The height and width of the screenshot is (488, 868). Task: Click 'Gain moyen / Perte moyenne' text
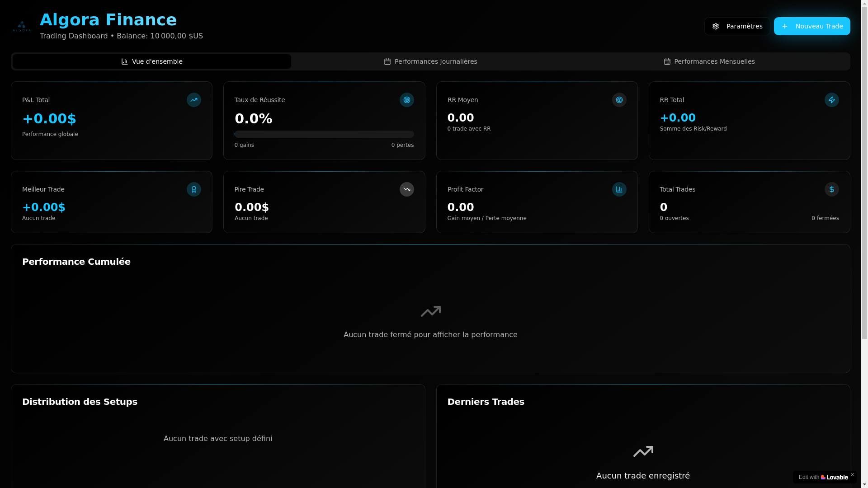487,218
